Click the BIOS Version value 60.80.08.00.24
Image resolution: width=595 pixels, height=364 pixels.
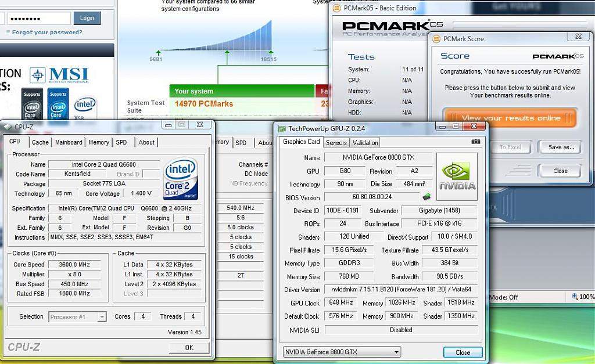click(372, 197)
